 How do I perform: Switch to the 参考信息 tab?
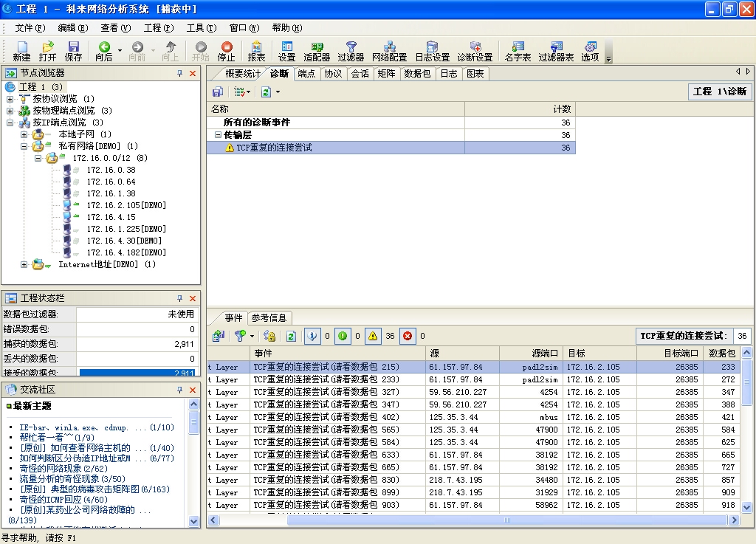269,318
